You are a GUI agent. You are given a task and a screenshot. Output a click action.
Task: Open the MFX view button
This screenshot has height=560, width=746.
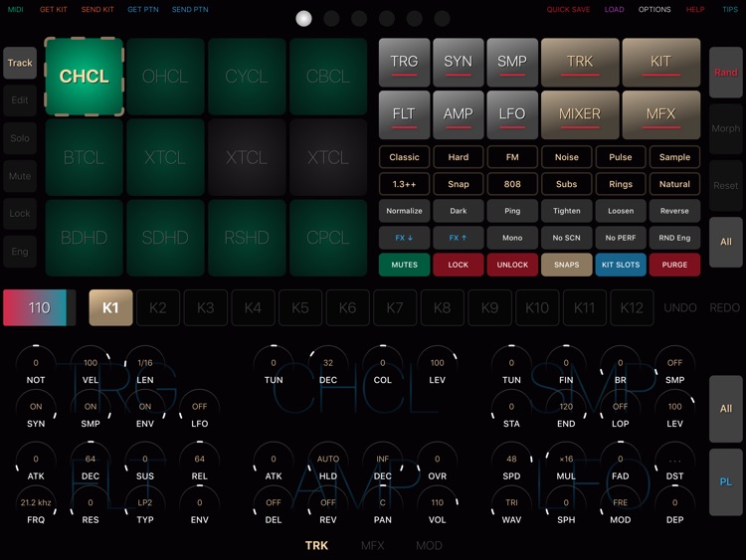click(660, 114)
